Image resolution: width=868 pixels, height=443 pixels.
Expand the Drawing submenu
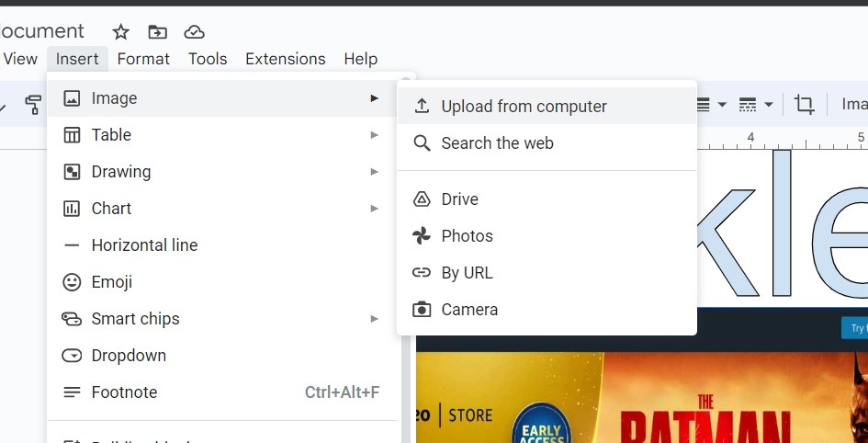point(221,172)
